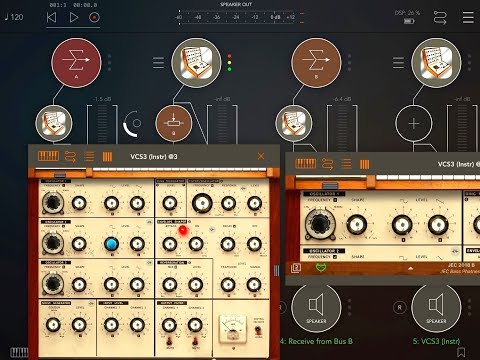
Task: Click the Ring Modulator level knob
Action: pyautogui.click(x=170, y=203)
